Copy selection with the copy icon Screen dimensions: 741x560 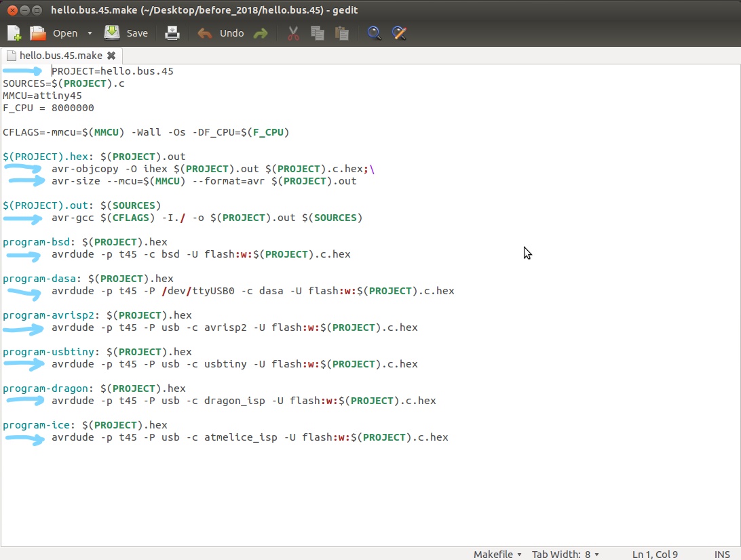317,33
